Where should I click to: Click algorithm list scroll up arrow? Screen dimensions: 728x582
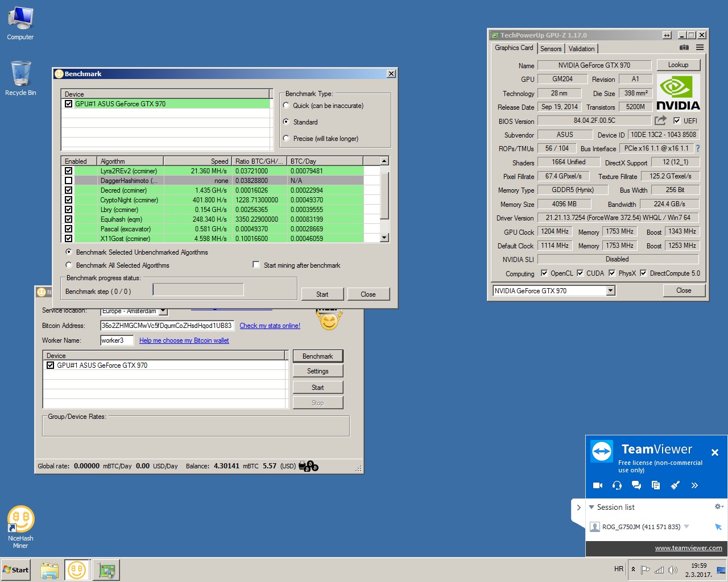384,161
